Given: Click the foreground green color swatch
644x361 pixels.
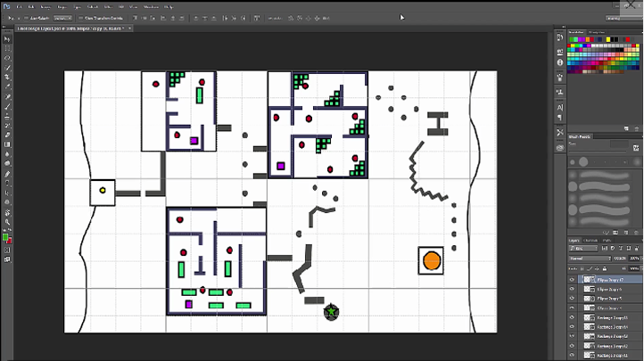Looking at the screenshot, I should point(5,237).
